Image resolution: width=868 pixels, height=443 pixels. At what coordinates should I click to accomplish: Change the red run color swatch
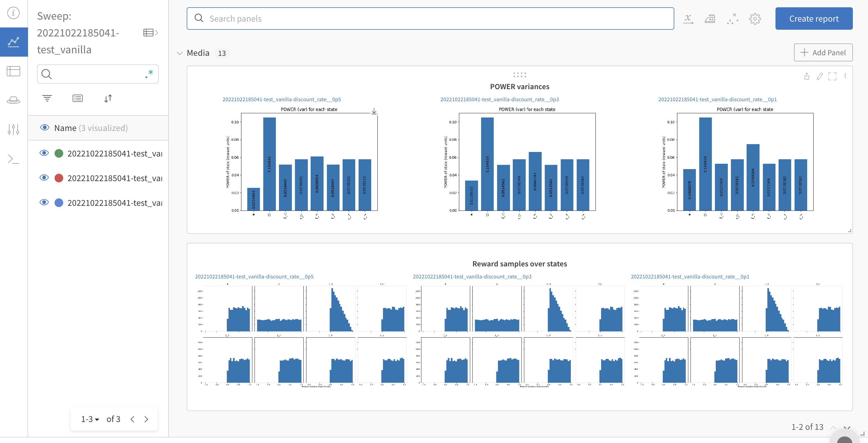pyautogui.click(x=59, y=178)
